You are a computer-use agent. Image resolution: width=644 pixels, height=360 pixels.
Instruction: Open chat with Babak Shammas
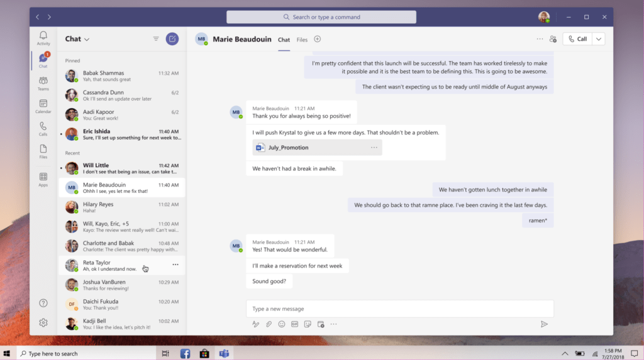[x=122, y=76]
